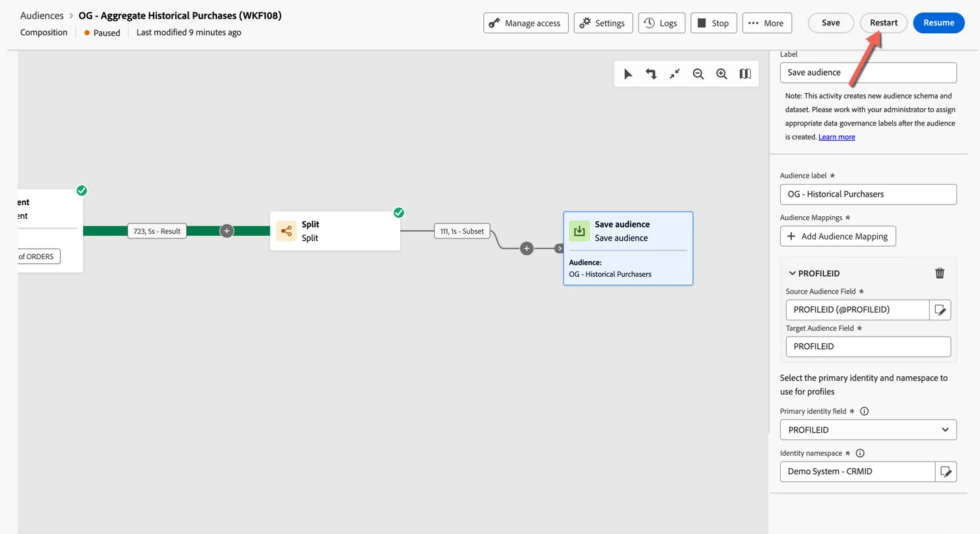
Task: Show Identity namespace info tooltip
Action: tap(860, 453)
